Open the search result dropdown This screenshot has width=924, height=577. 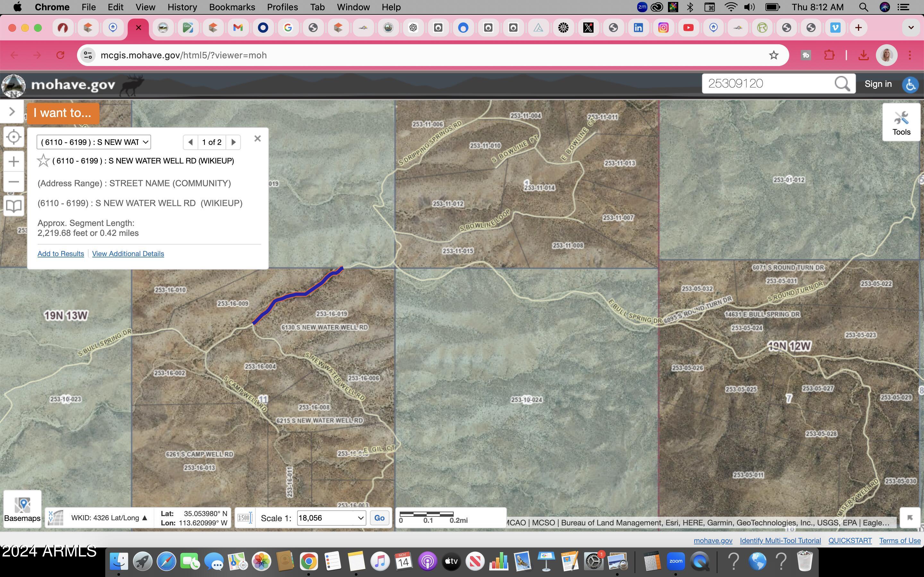94,142
